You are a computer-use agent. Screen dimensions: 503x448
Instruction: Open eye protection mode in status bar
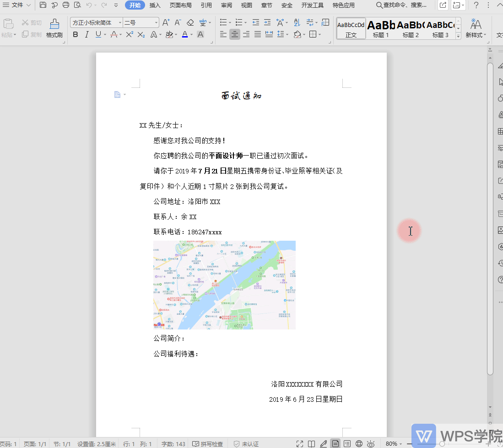click(371, 443)
